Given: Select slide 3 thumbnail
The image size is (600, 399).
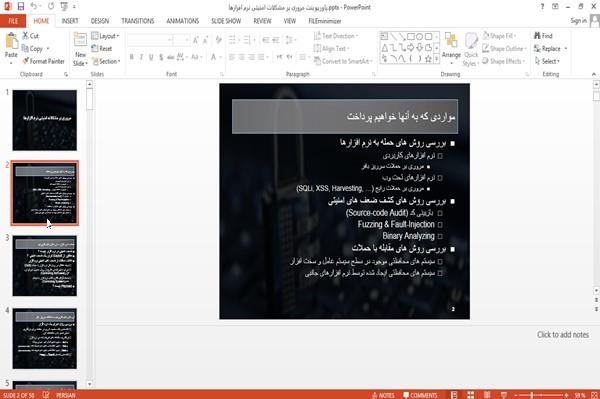Looking at the screenshot, I should 45,265.
